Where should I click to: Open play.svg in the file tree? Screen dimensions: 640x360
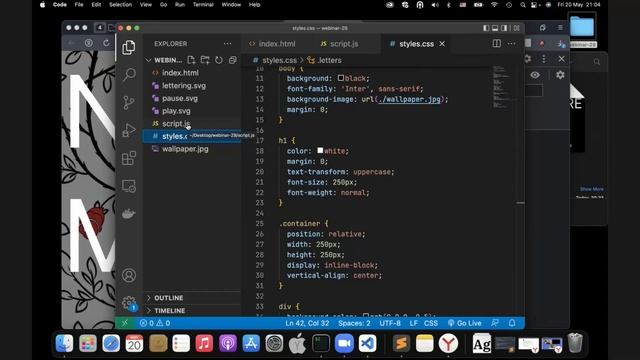coord(176,111)
